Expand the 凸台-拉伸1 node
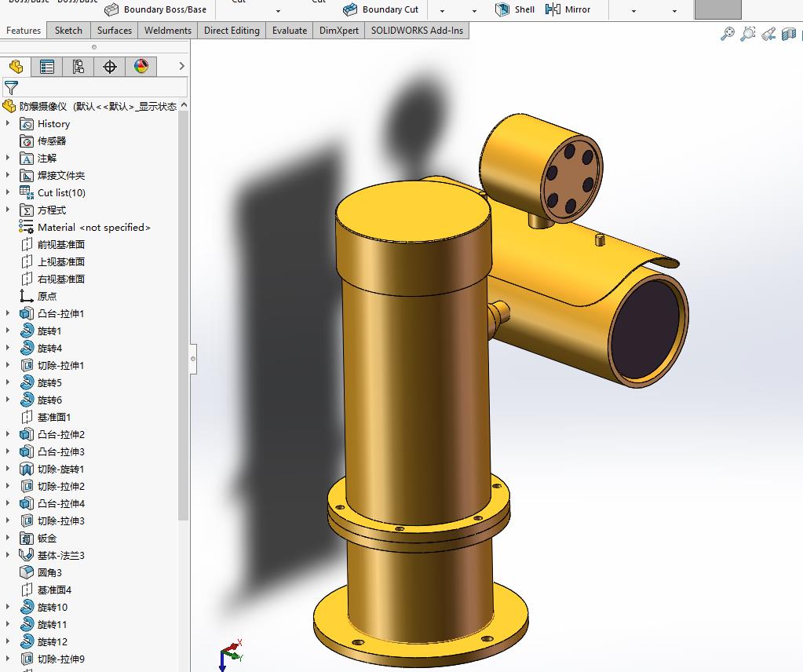The image size is (803, 672). tap(8, 313)
